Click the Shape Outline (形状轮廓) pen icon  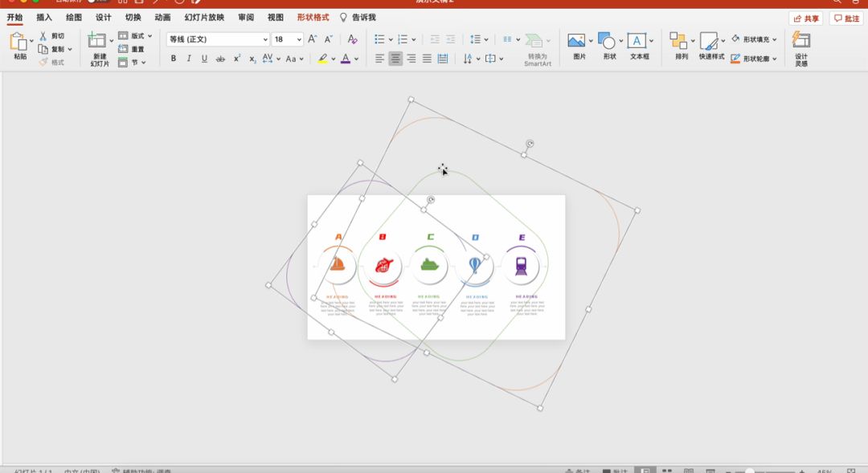click(735, 58)
